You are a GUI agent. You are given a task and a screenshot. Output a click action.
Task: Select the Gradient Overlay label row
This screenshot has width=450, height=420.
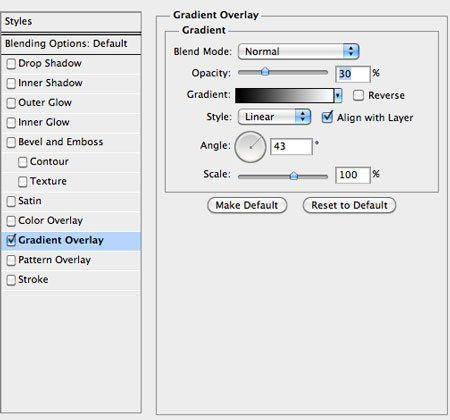(71, 241)
